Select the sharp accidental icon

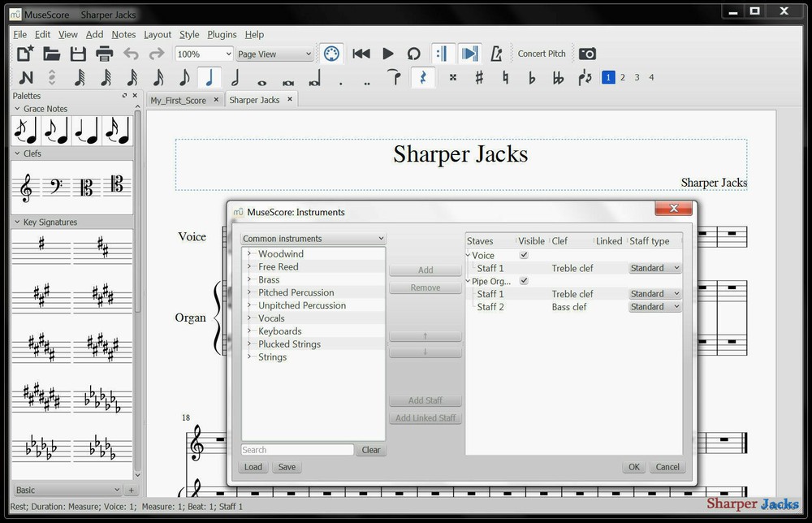(479, 77)
